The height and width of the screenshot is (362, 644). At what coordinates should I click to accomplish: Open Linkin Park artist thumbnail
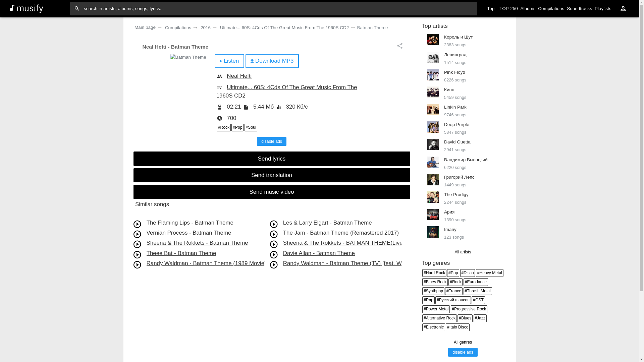point(433,110)
